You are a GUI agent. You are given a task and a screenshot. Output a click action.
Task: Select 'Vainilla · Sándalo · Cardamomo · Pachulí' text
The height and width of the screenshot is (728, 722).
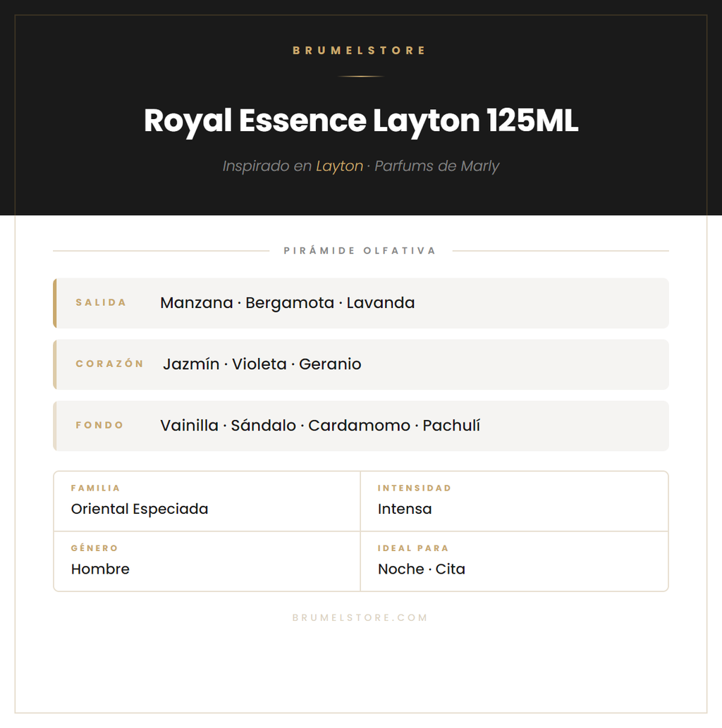pos(320,425)
